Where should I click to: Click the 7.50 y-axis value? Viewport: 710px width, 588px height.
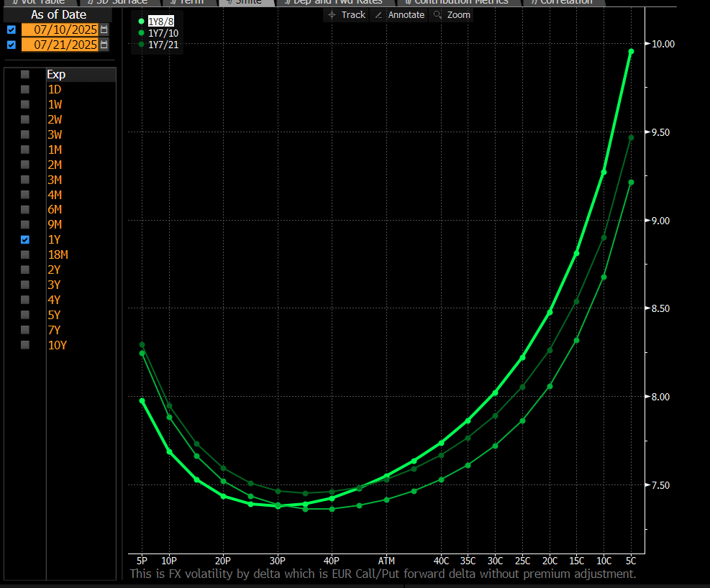pyautogui.click(x=660, y=485)
